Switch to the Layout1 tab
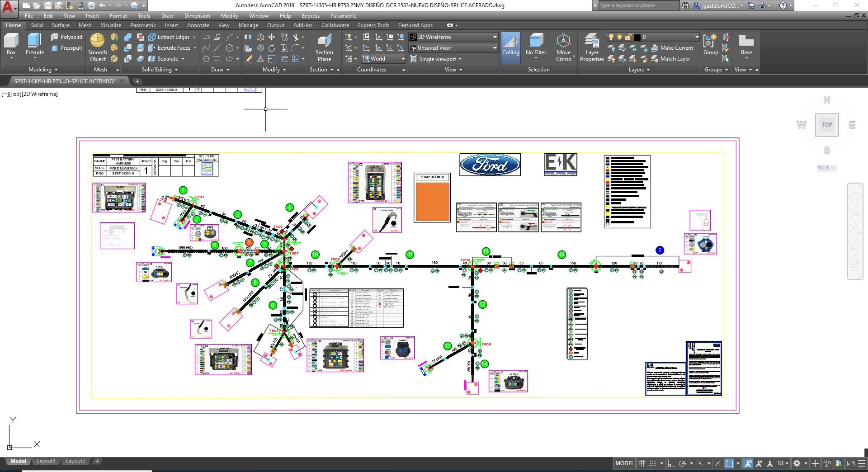The image size is (868, 472). [46, 461]
